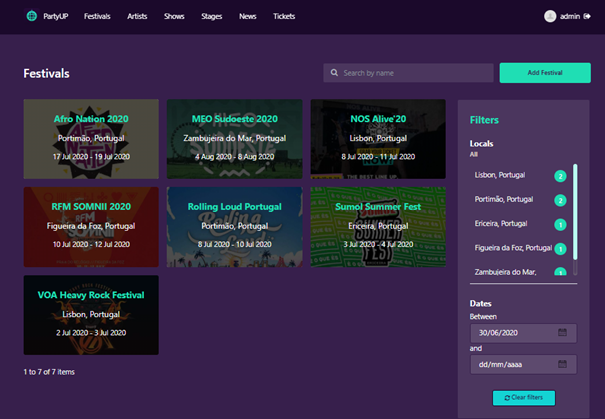
Task: Click the search magnifier icon
Action: [x=334, y=73]
